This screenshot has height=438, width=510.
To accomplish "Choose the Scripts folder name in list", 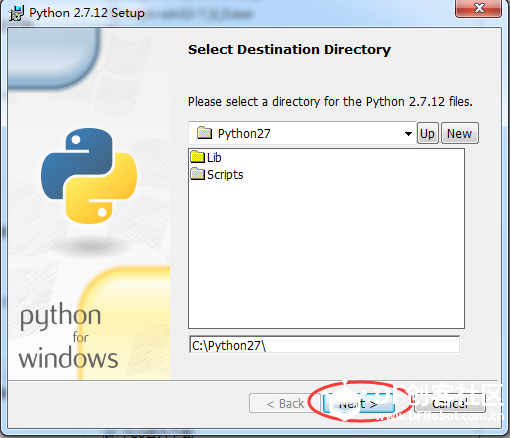I will pyautogui.click(x=225, y=175).
